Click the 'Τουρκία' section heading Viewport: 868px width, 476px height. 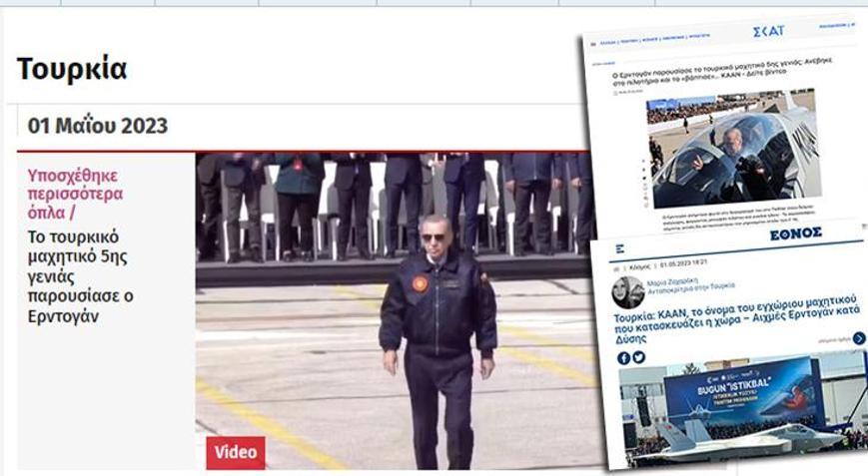pos(72,69)
